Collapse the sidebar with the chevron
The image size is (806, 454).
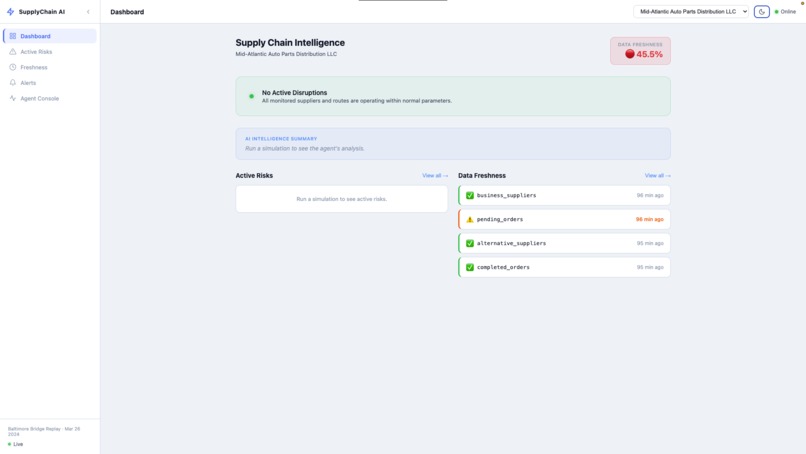coord(88,12)
